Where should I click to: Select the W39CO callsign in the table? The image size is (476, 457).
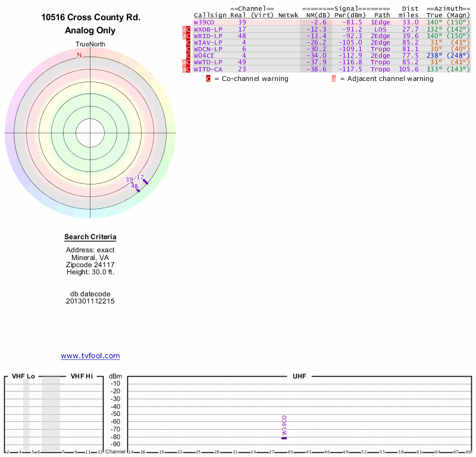204,22
